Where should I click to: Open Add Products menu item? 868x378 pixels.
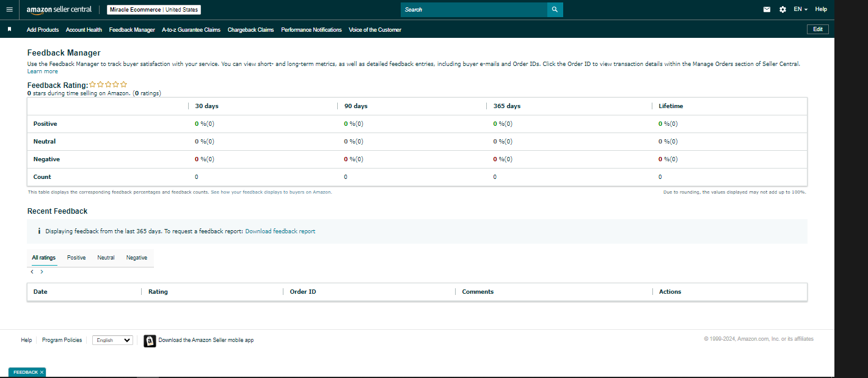pyautogui.click(x=43, y=30)
